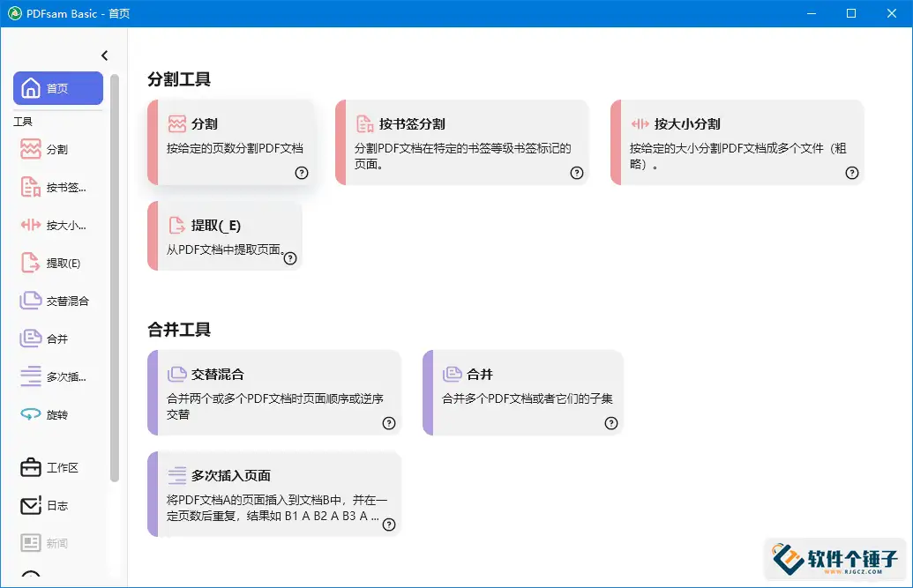Open the 合并 merge tool card
Image resolution: width=913 pixels, height=588 pixels.
(523, 392)
